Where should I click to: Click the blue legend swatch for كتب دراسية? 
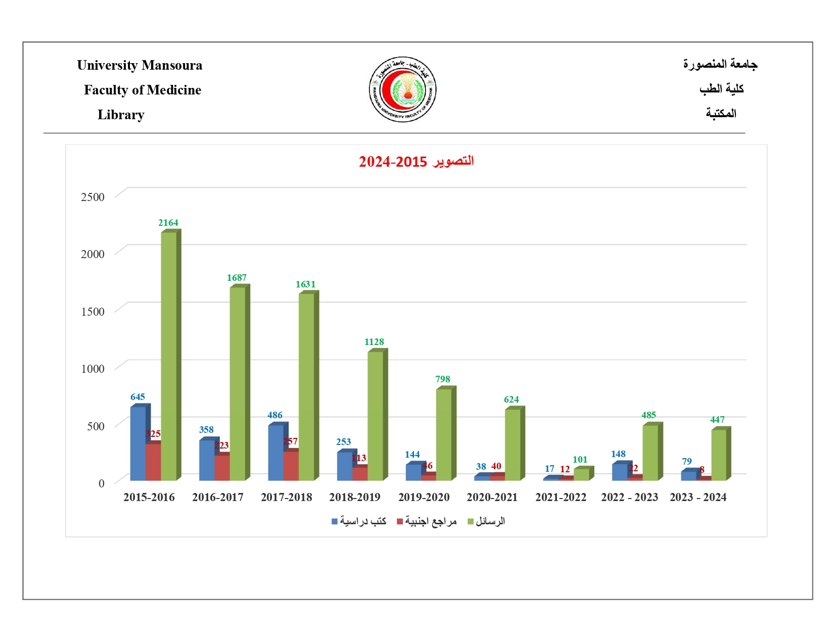coord(334,521)
